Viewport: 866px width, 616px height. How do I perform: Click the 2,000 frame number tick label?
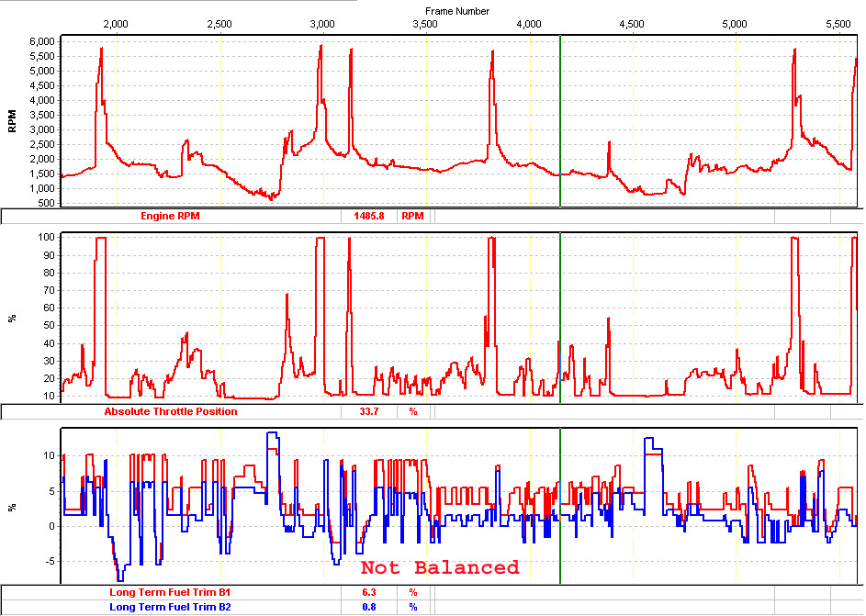[x=116, y=24]
